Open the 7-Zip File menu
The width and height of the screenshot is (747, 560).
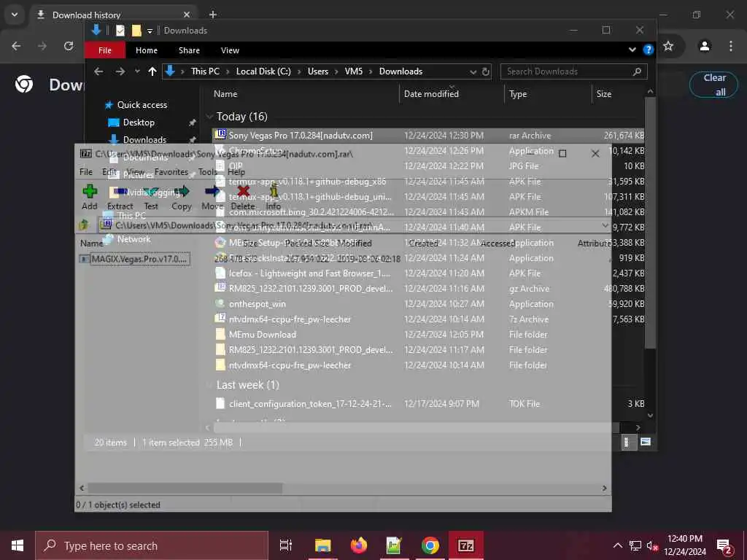86,172
